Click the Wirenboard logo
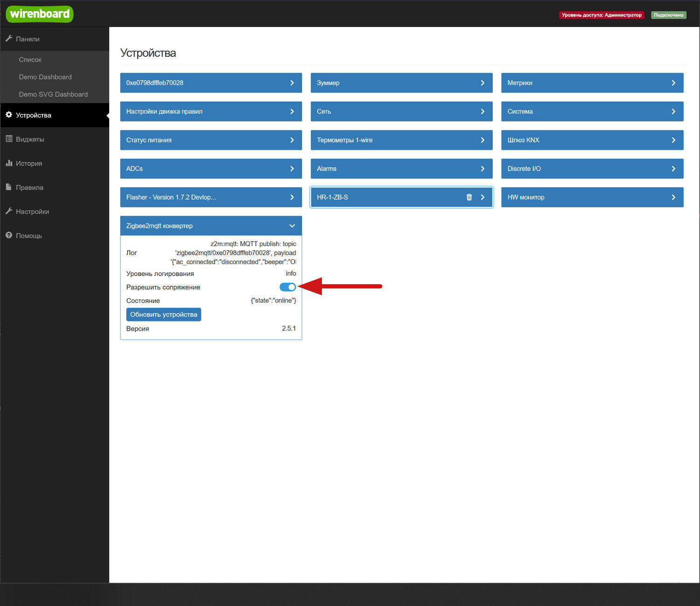The image size is (700, 606). point(40,14)
